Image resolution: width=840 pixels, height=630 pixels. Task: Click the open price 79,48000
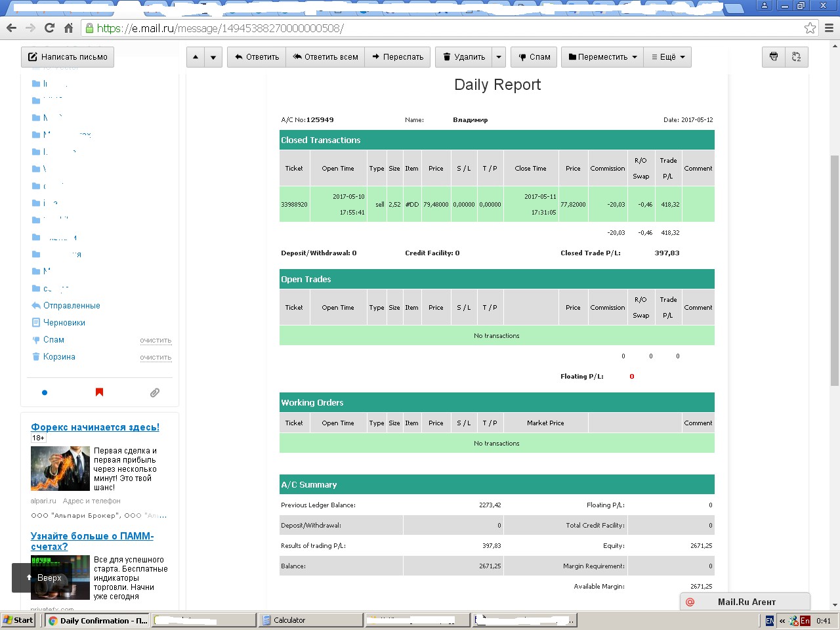coord(436,205)
